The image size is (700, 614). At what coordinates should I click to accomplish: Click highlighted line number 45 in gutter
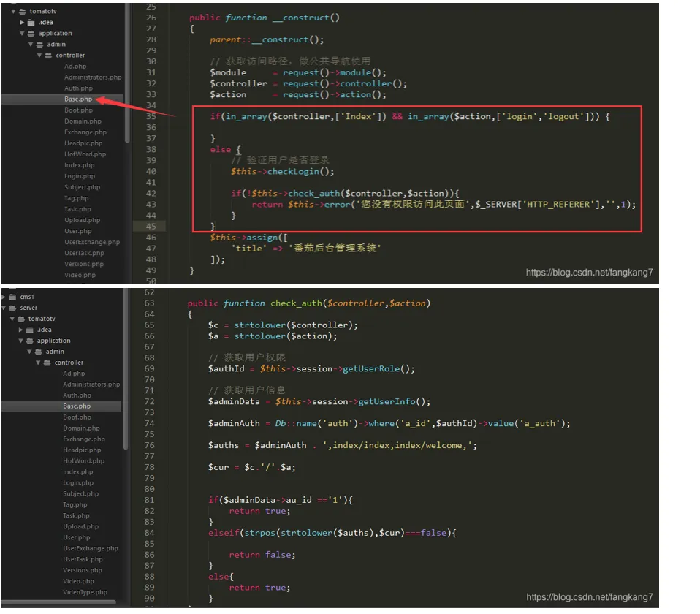click(x=151, y=227)
